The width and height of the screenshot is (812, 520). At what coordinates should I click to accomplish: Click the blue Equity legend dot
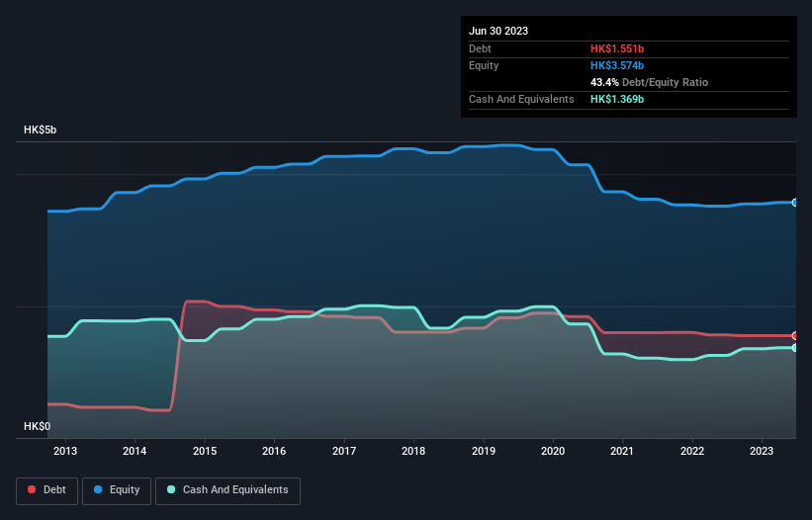point(98,489)
